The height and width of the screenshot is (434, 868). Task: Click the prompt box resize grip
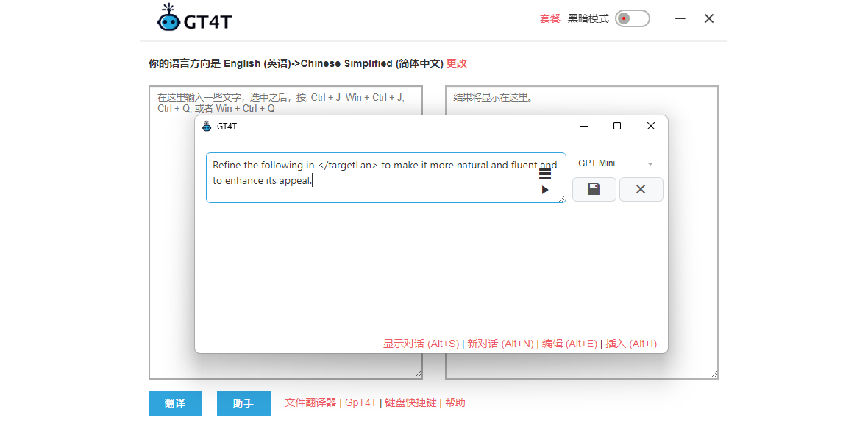(561, 198)
